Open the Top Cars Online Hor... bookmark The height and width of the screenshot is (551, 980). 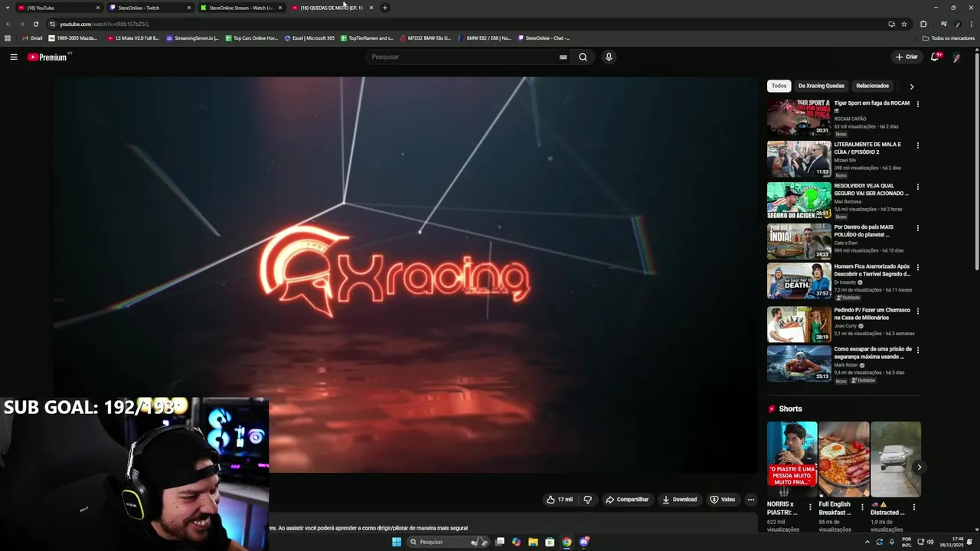[252, 37]
